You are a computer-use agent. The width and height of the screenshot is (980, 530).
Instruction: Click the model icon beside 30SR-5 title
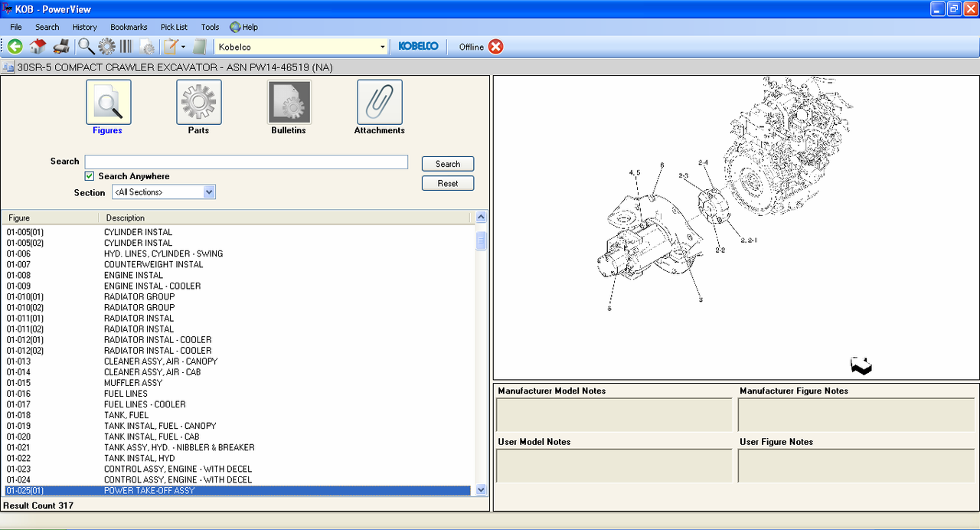point(8,67)
